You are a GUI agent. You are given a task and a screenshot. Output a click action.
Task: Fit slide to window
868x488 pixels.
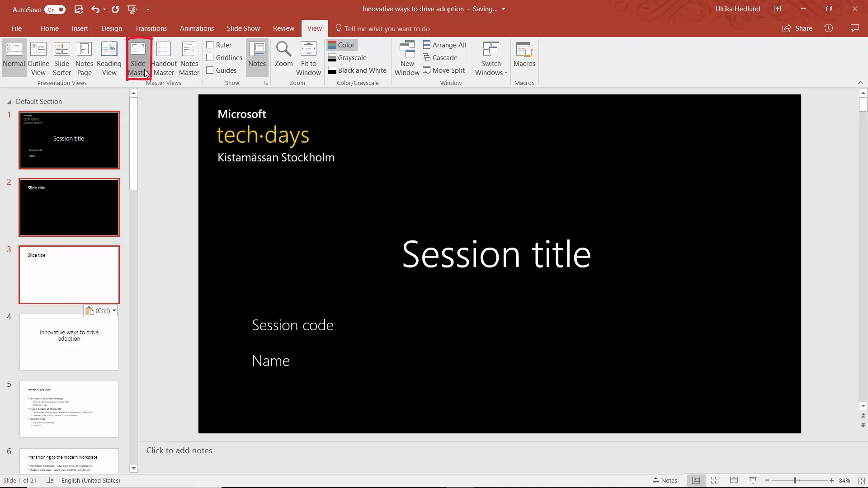[x=308, y=58]
